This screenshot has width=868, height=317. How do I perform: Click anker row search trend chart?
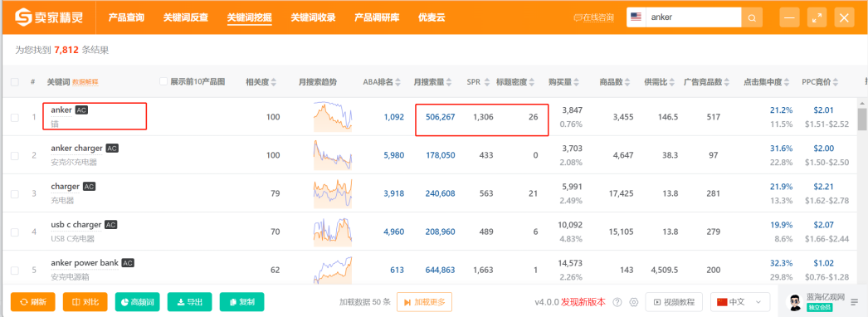[x=333, y=116]
